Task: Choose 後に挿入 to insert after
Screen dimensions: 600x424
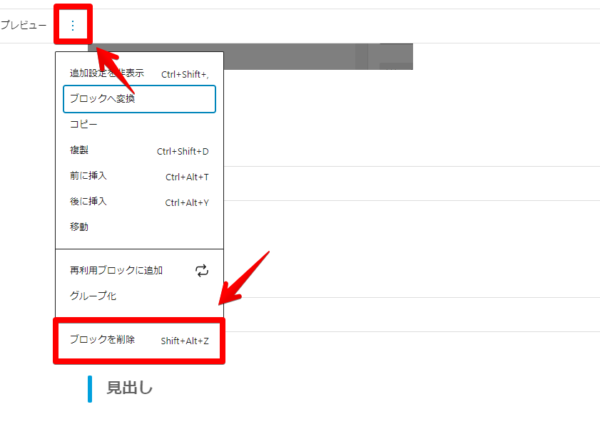Action: 88,202
